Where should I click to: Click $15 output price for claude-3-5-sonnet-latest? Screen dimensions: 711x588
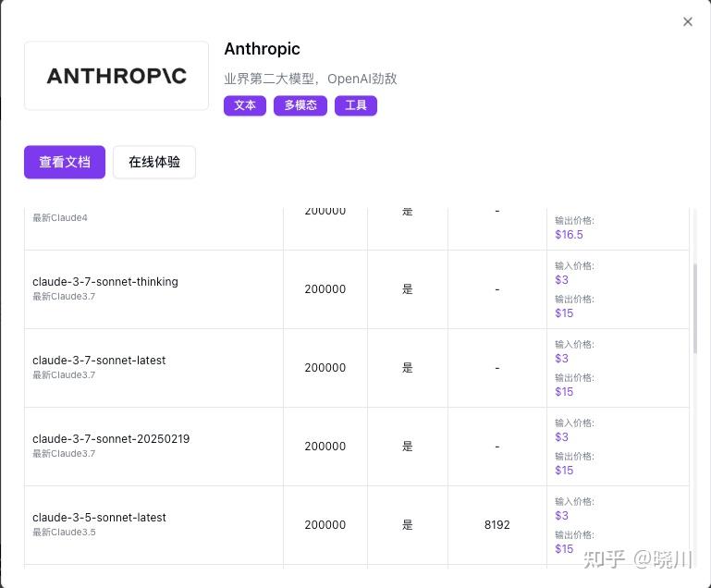(564, 548)
